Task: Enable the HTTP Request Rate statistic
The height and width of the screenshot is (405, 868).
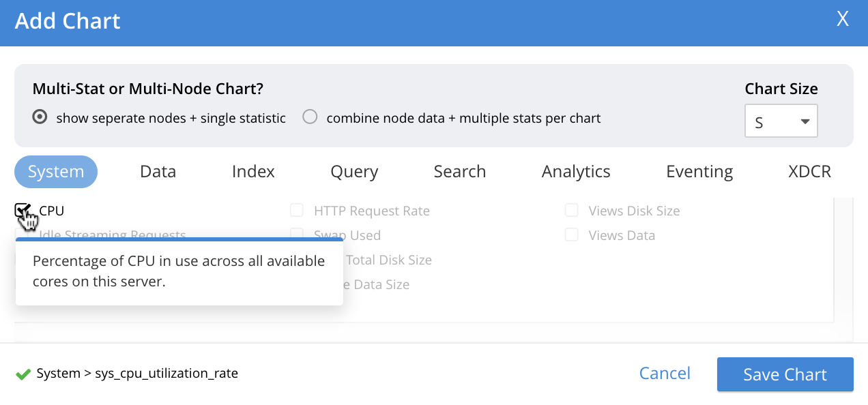Action: (297, 210)
